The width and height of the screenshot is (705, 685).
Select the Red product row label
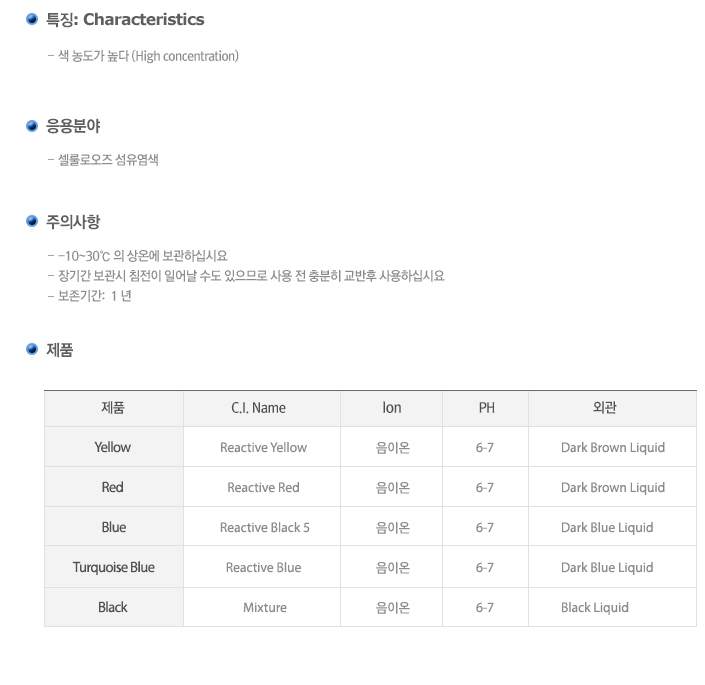pos(112,487)
